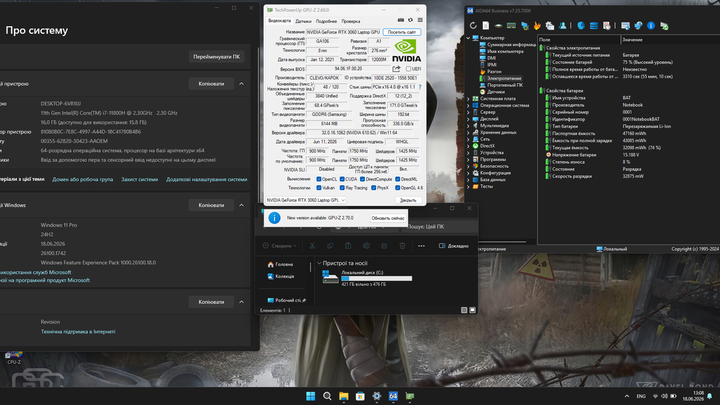This screenshot has height=405, width=720.
Task: Click the Перейменувати ПК button
Action: [x=216, y=57]
